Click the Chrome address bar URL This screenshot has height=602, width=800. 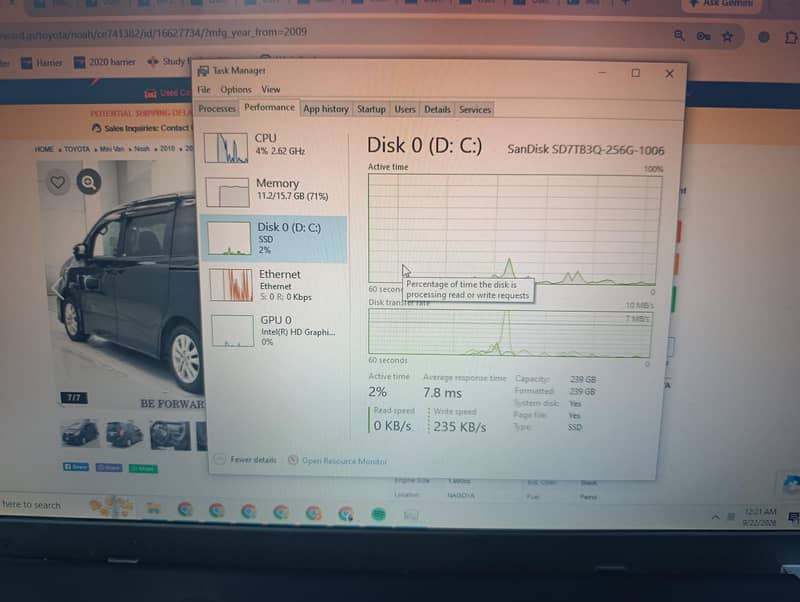click(x=153, y=33)
